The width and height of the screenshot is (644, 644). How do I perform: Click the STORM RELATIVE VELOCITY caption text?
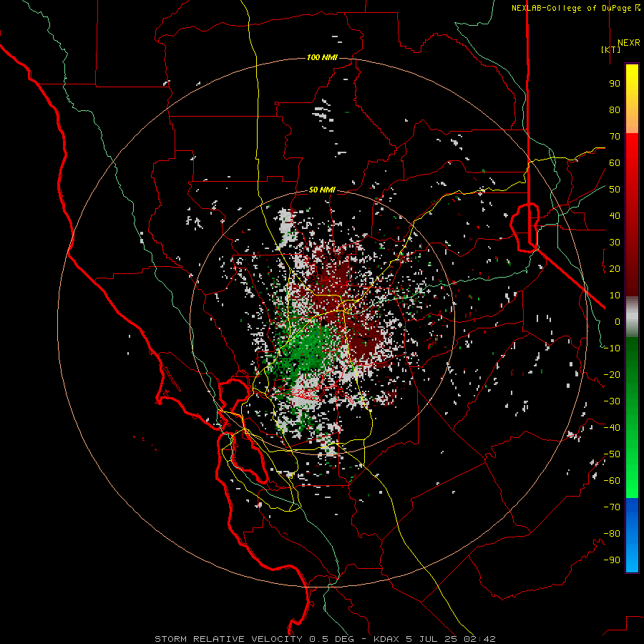pyautogui.click(x=228, y=639)
